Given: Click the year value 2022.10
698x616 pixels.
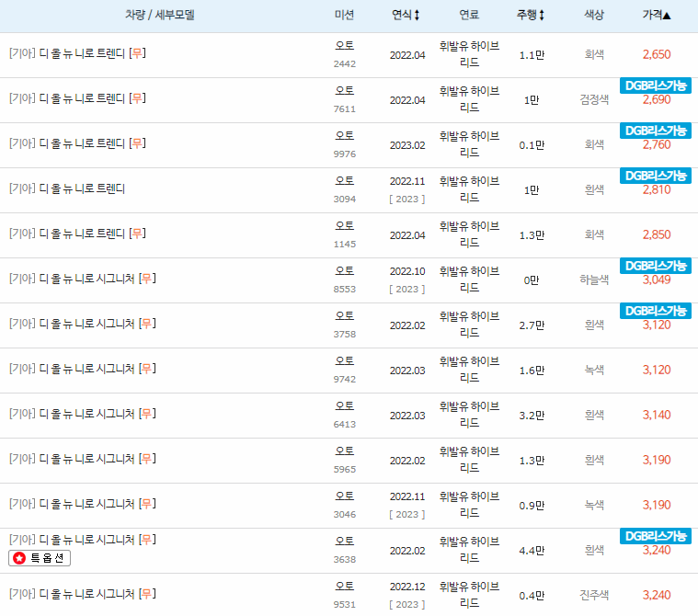Looking at the screenshot, I should click(407, 271).
